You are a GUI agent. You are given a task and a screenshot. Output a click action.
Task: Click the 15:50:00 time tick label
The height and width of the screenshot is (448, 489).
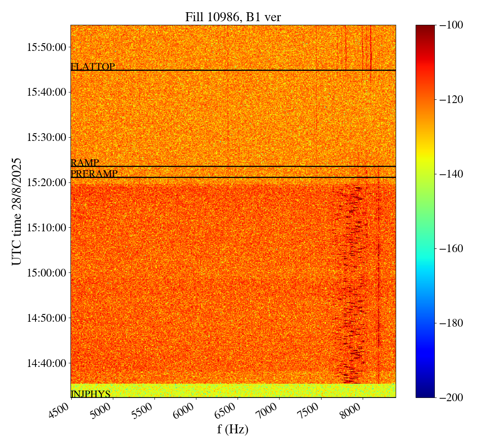46,47
